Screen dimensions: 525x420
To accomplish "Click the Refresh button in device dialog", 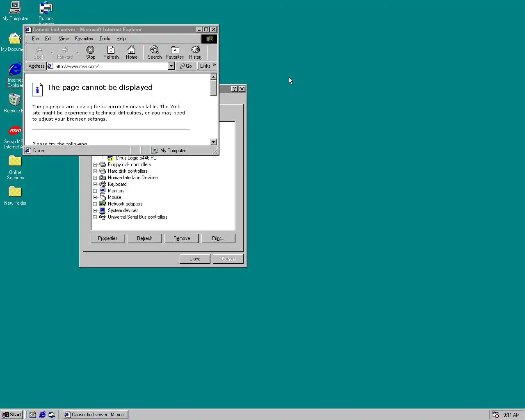I will (145, 238).
